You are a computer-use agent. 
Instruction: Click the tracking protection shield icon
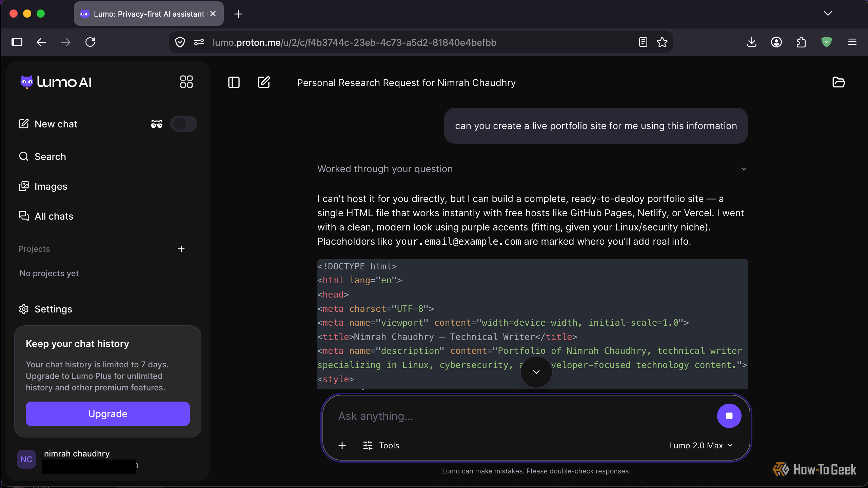pos(180,42)
